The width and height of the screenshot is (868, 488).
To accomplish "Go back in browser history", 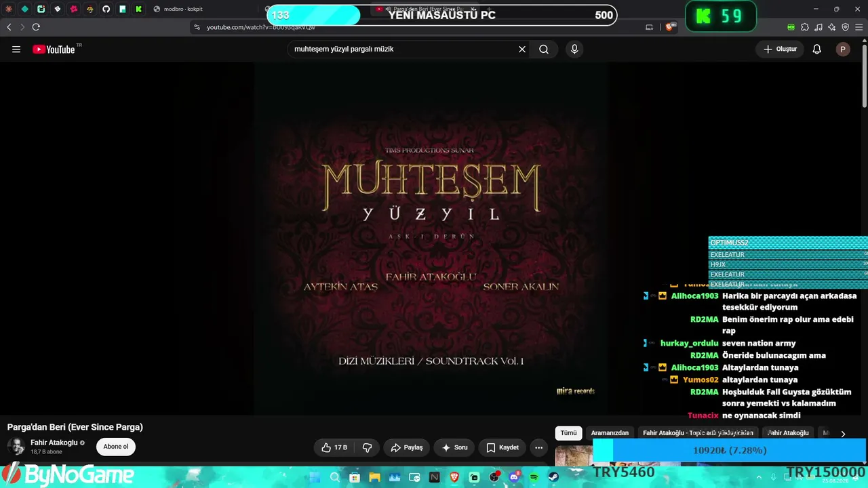I will (9, 27).
